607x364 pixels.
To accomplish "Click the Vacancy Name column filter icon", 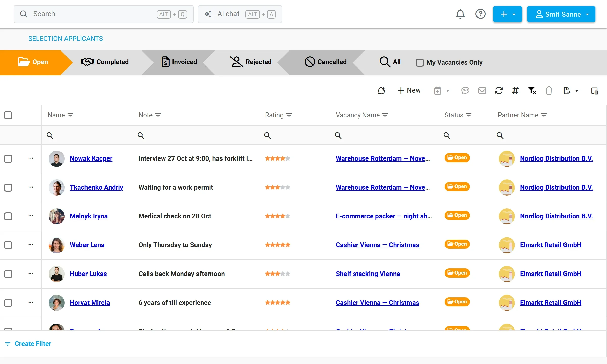I will tap(385, 115).
